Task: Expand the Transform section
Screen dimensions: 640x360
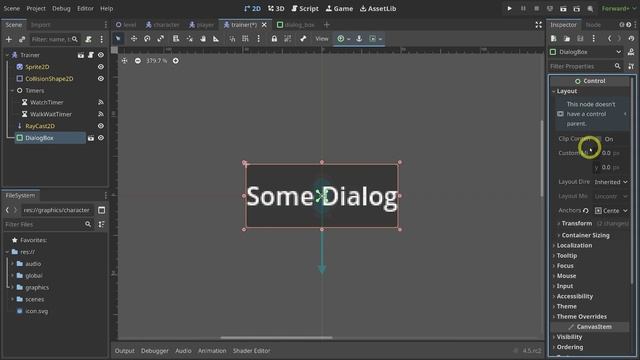Action: (576, 223)
